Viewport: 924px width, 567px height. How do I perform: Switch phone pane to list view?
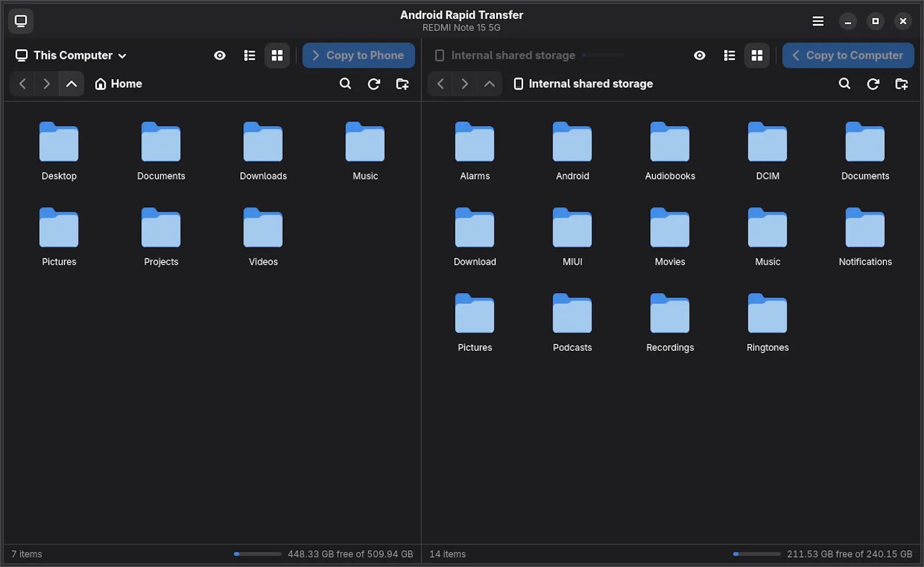pyautogui.click(x=729, y=55)
